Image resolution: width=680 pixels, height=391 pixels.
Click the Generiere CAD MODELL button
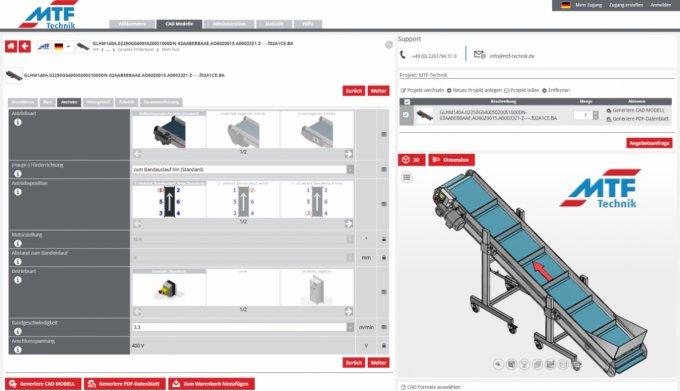tap(44, 384)
